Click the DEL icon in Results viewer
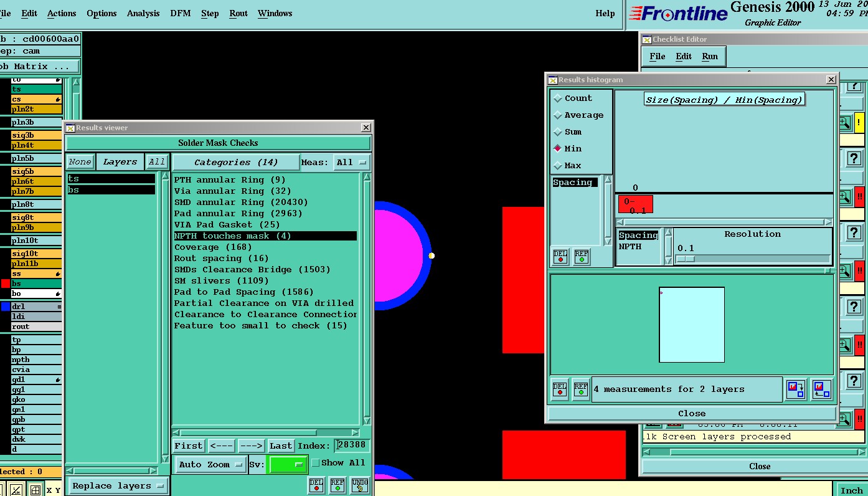Screen dimensions: 868x496 point(316,485)
